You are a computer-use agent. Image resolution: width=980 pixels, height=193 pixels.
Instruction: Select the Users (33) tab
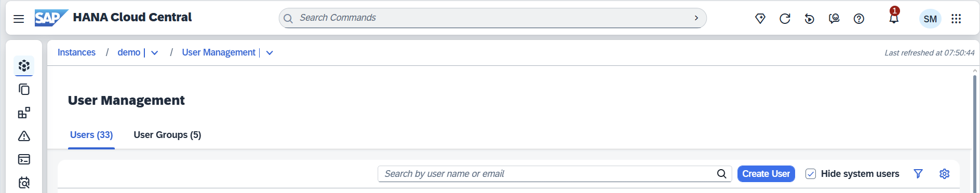(x=91, y=135)
